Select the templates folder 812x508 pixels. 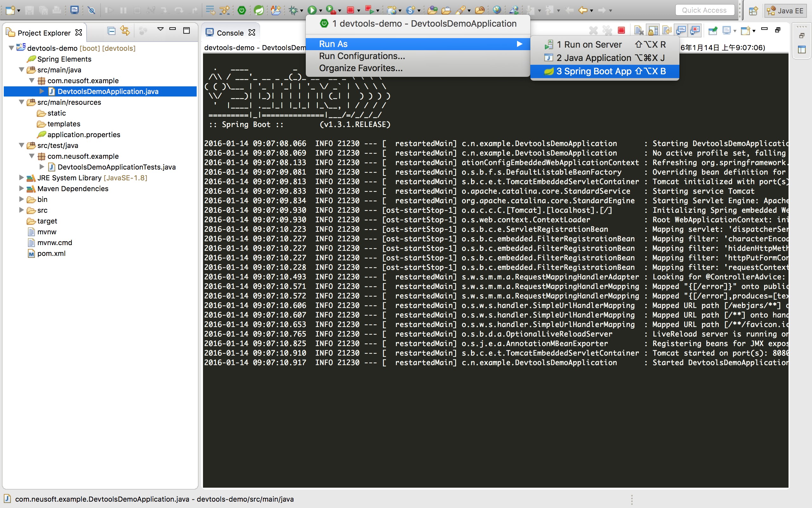pyautogui.click(x=58, y=124)
